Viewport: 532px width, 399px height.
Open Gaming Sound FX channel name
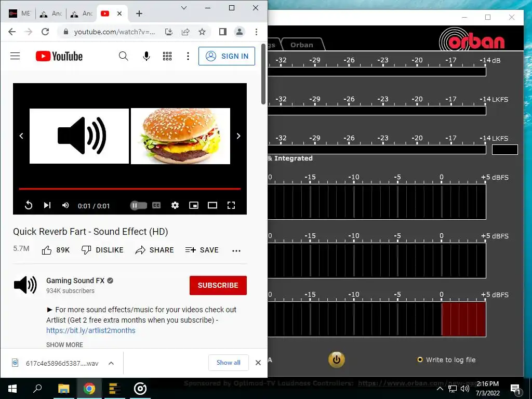click(75, 281)
